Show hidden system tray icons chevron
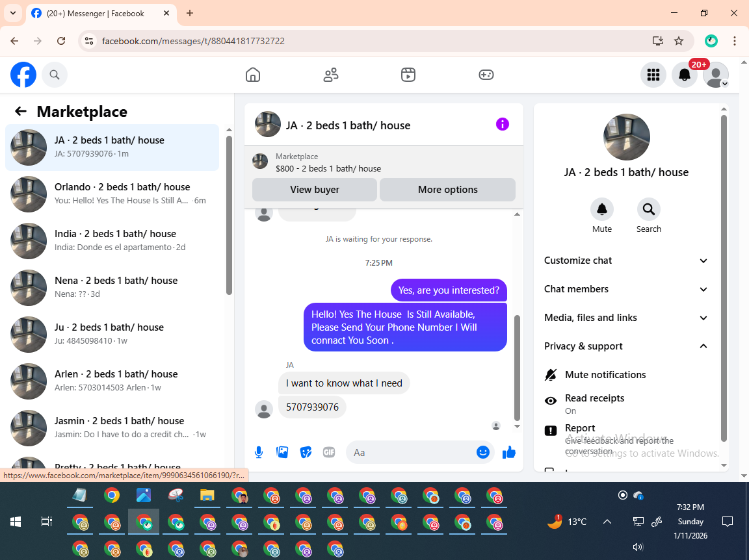This screenshot has height=560, width=749. coord(607,522)
